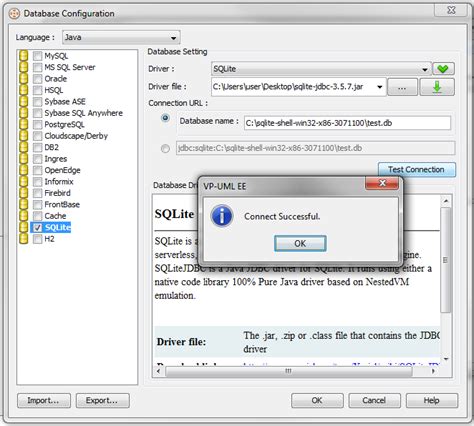Click the database icon beside PostgreSQL
The image size is (474, 426).
click(23, 124)
